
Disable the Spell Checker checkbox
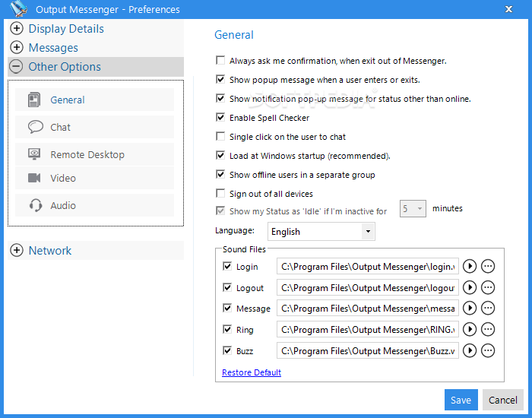pos(221,118)
